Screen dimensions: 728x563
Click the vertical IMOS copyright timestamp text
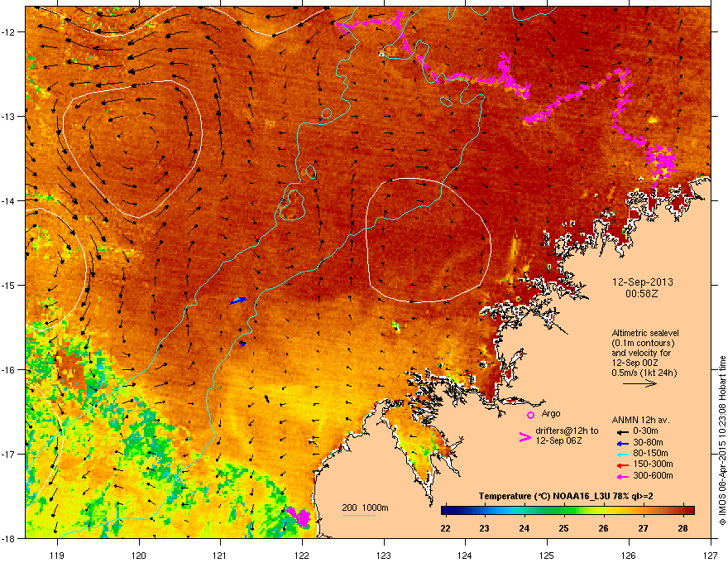[x=722, y=440]
